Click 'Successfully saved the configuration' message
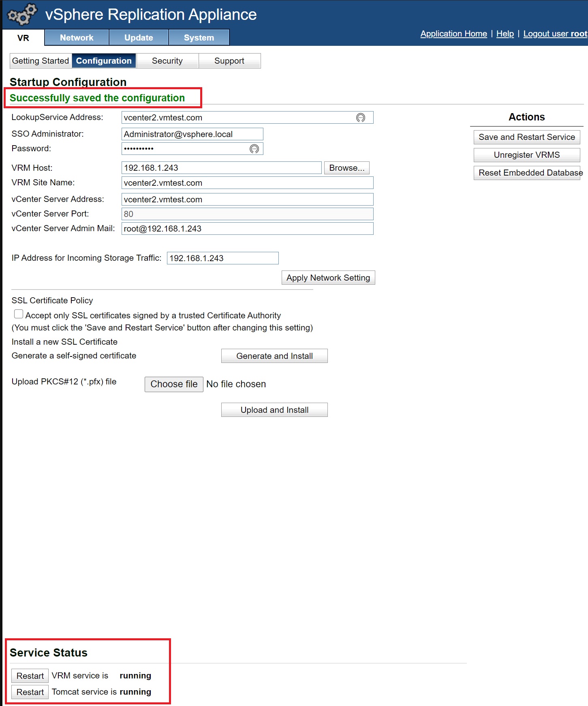The image size is (588, 706). click(97, 98)
